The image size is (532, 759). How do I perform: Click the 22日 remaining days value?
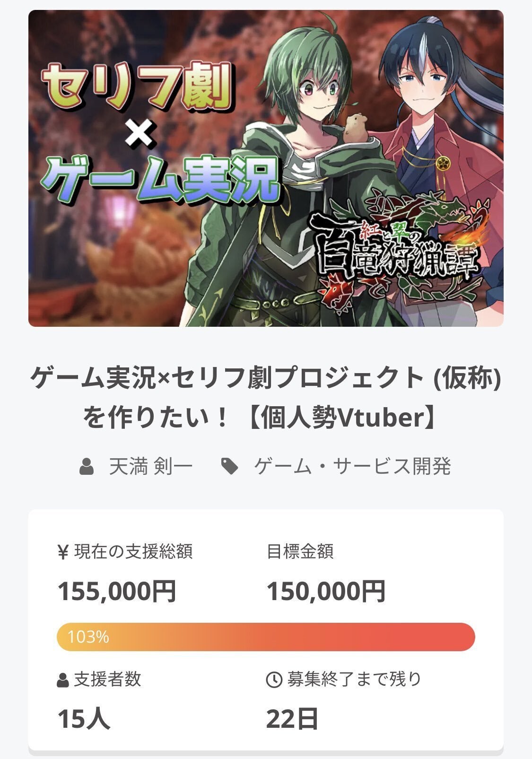[292, 719]
